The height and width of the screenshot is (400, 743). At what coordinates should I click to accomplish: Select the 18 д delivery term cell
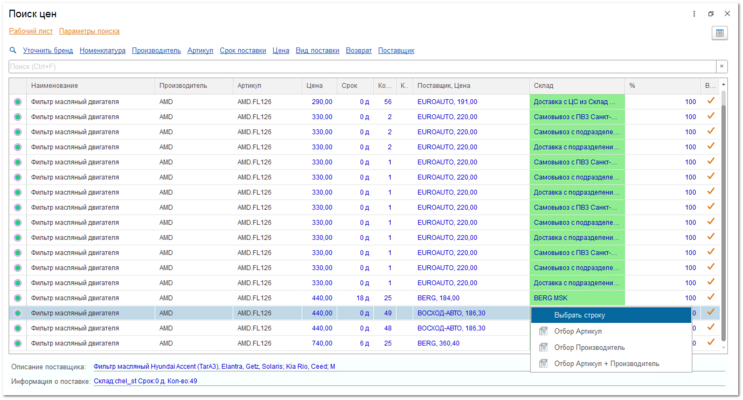(x=355, y=298)
